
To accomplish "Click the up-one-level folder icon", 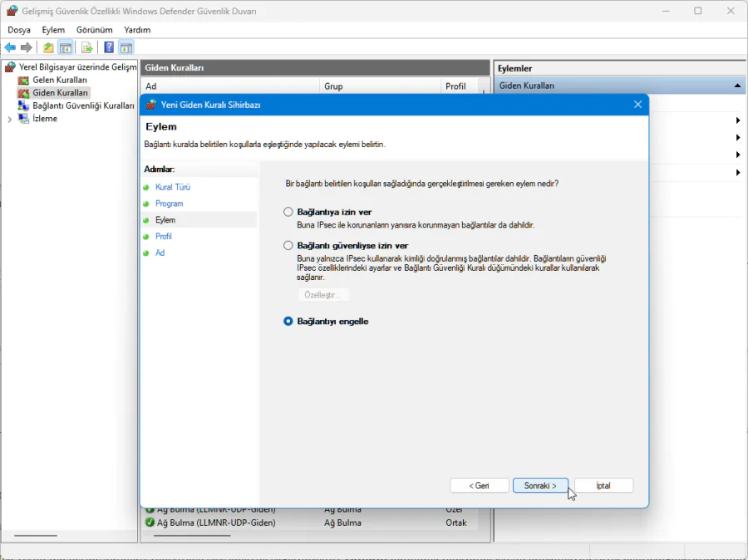I will pyautogui.click(x=48, y=48).
